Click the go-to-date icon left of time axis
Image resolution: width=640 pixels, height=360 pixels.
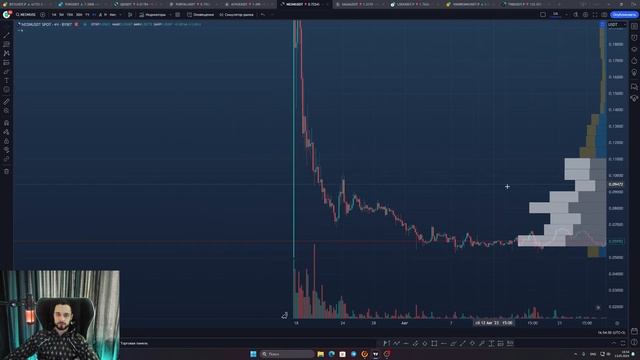pos(284,316)
